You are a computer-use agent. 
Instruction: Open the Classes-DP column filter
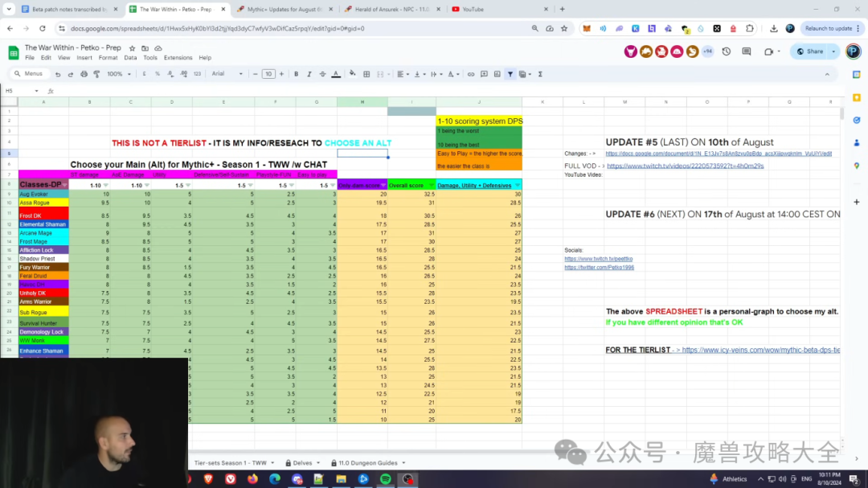pyautogui.click(x=65, y=185)
